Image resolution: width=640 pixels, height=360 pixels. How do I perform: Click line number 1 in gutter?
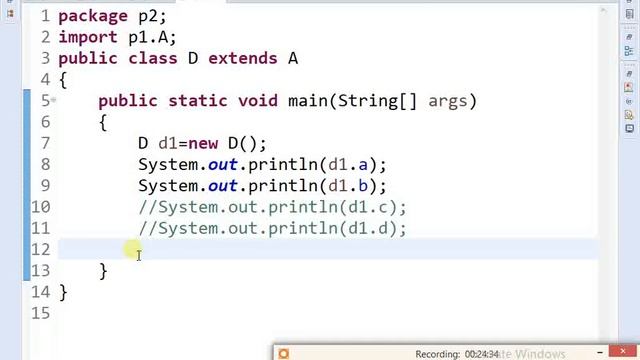45,16
